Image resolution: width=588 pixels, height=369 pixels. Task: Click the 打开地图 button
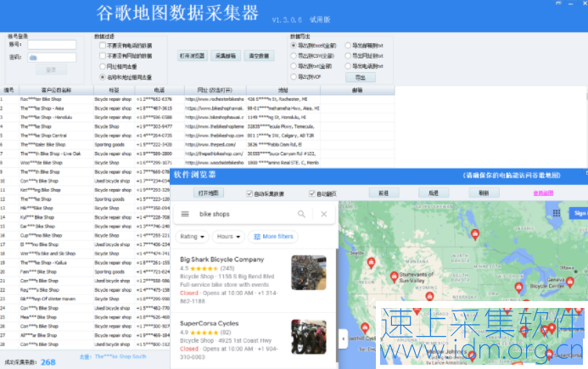(x=208, y=193)
